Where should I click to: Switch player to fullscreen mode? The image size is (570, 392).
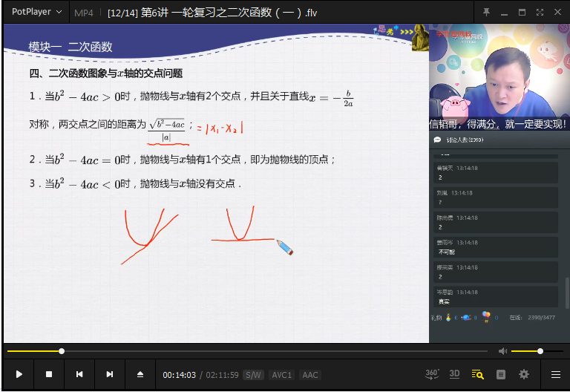point(540,12)
